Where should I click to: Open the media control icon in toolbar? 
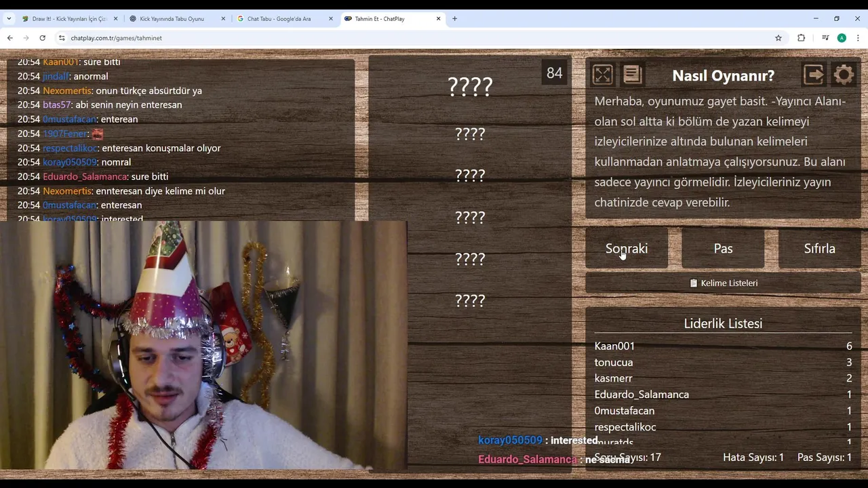coord(825,38)
